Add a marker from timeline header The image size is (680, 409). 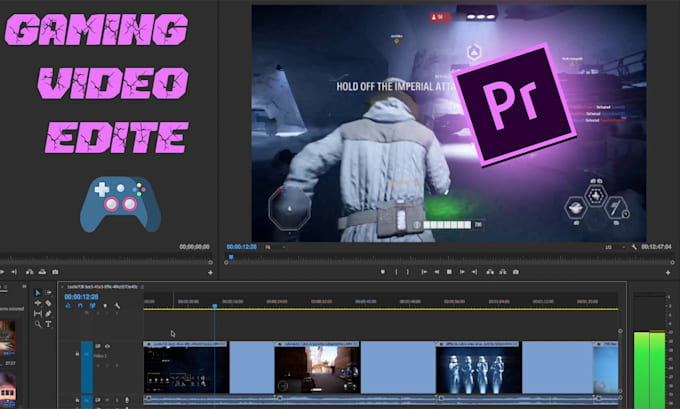(105, 306)
